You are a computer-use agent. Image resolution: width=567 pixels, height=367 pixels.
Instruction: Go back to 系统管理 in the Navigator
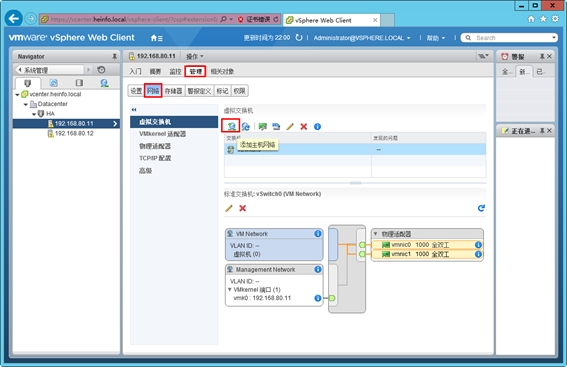[50, 69]
